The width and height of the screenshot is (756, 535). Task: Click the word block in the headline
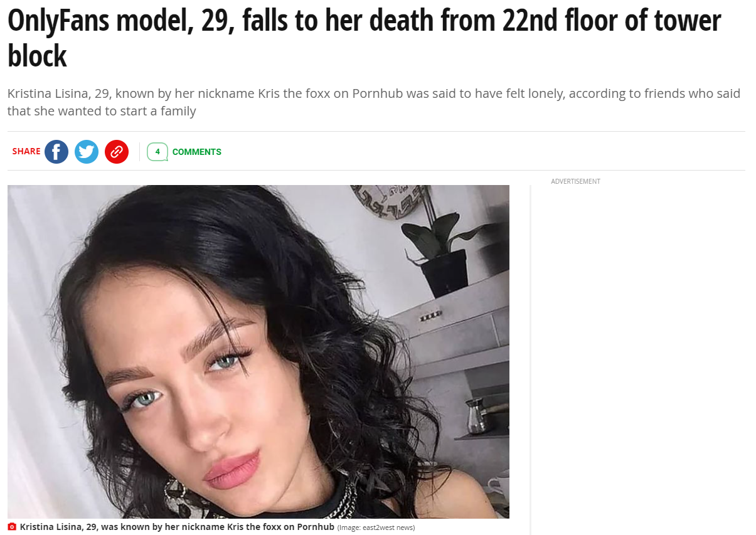(x=37, y=56)
